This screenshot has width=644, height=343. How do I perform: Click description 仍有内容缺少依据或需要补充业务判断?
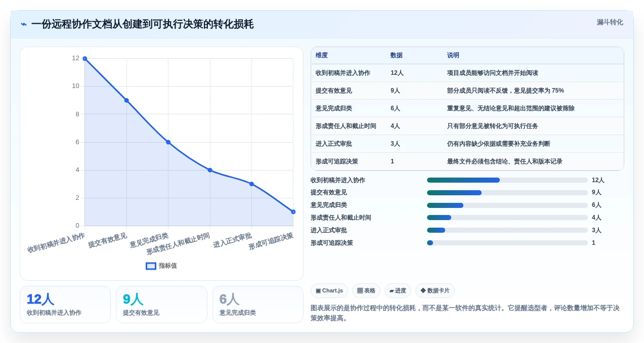click(499, 144)
